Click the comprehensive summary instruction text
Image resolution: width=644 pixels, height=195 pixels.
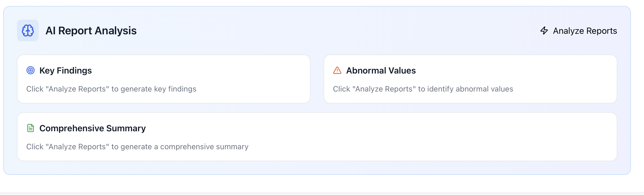tap(137, 147)
